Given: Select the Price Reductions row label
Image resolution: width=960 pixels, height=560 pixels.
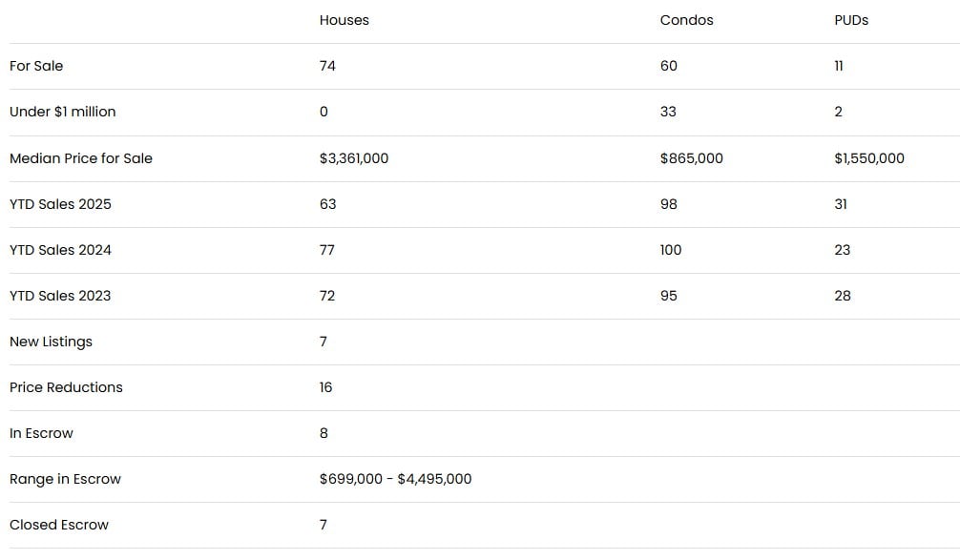Looking at the screenshot, I should coord(66,387).
